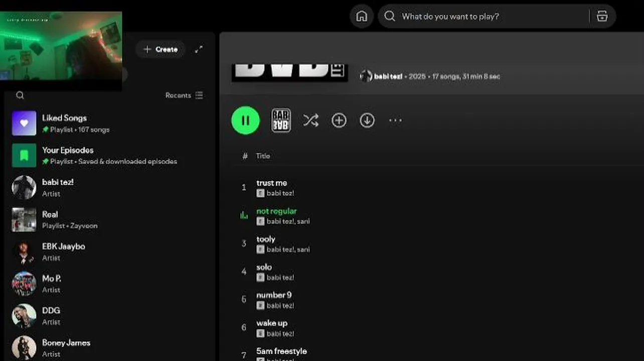This screenshot has width=644, height=361.
Task: Toggle the list view icon beside Recents
Action: [199, 95]
